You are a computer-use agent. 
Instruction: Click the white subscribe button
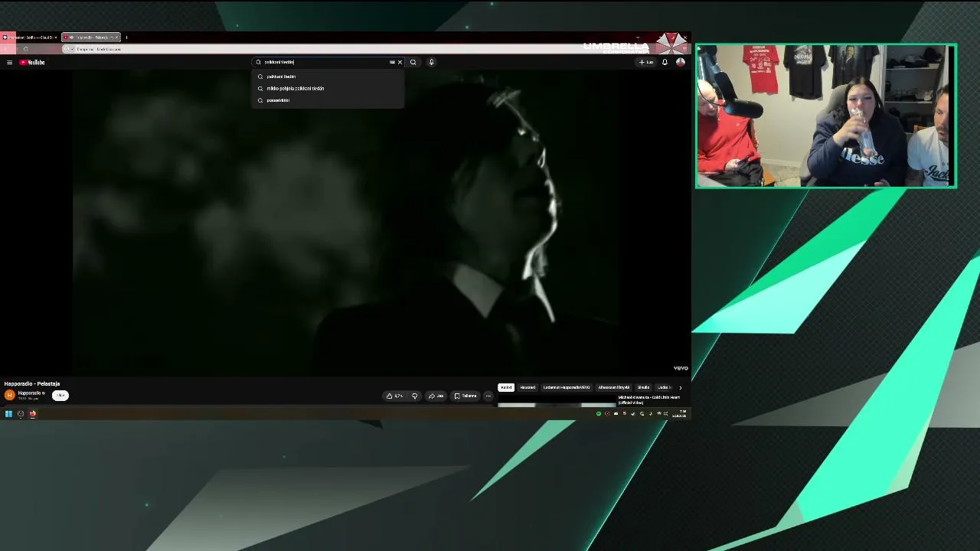[x=60, y=395]
